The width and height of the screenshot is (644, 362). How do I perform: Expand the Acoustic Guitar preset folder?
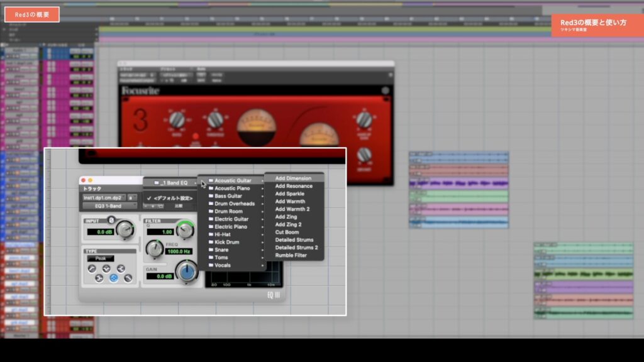click(x=233, y=180)
